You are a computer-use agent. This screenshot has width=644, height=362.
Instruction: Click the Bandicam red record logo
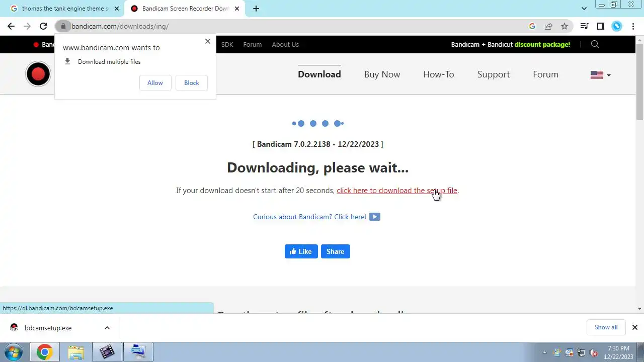(x=38, y=74)
